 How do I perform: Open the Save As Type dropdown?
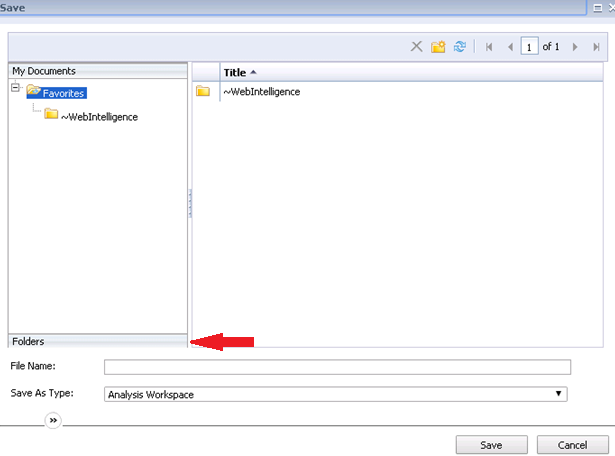336,394
